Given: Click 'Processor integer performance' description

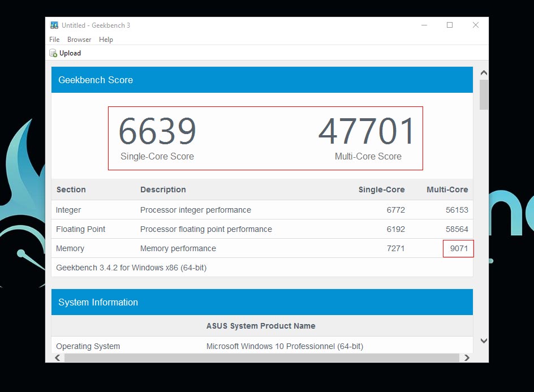Looking at the screenshot, I should (x=196, y=210).
